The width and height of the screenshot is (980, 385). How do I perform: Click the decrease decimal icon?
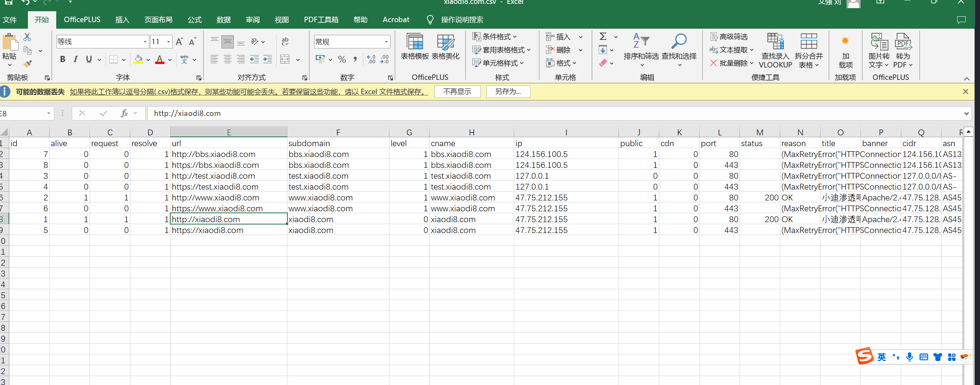pyautogui.click(x=384, y=59)
